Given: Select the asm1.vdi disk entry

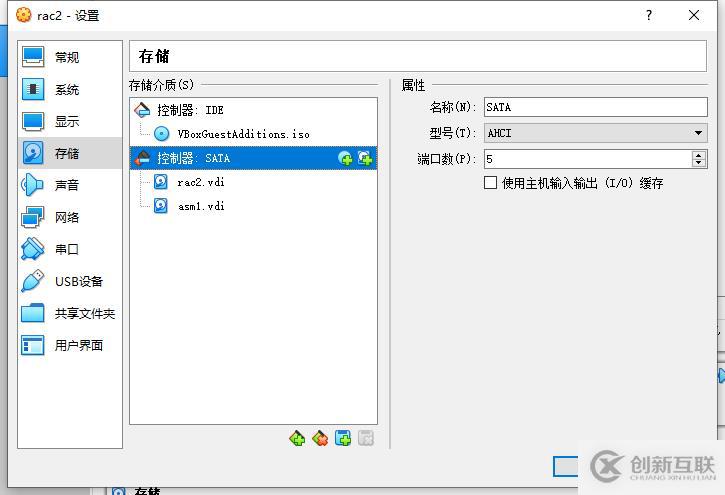Looking at the screenshot, I should click(x=253, y=206).
